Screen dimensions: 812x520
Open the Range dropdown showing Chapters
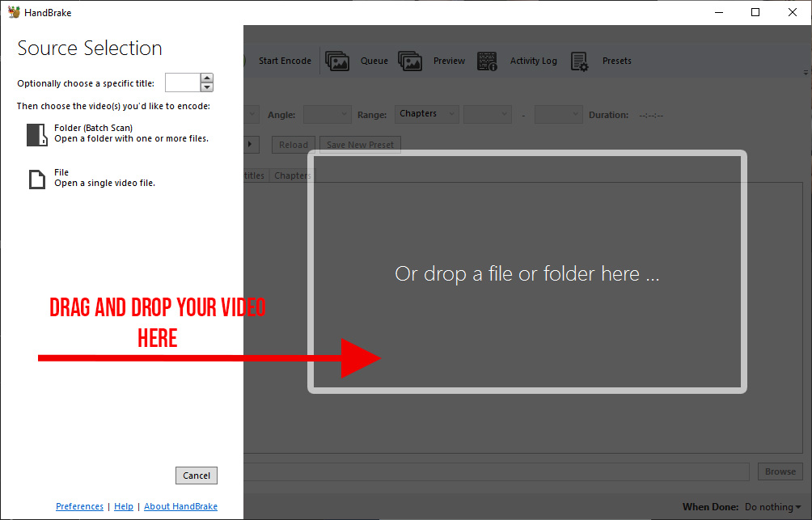(x=427, y=115)
